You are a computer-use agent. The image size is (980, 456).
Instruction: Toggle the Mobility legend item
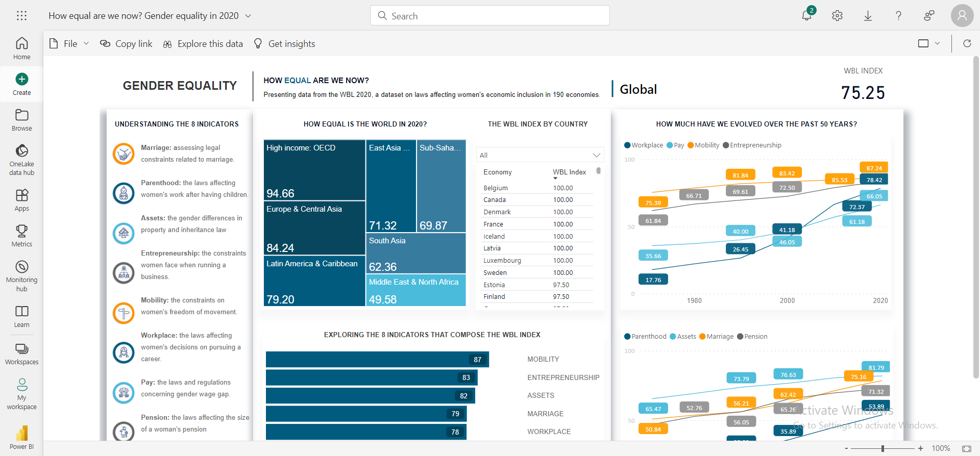[x=703, y=145]
